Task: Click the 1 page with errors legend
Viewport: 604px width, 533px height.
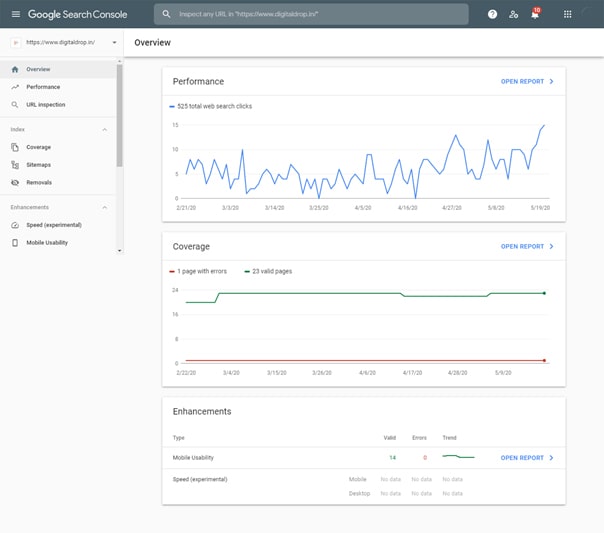Action: [x=198, y=272]
